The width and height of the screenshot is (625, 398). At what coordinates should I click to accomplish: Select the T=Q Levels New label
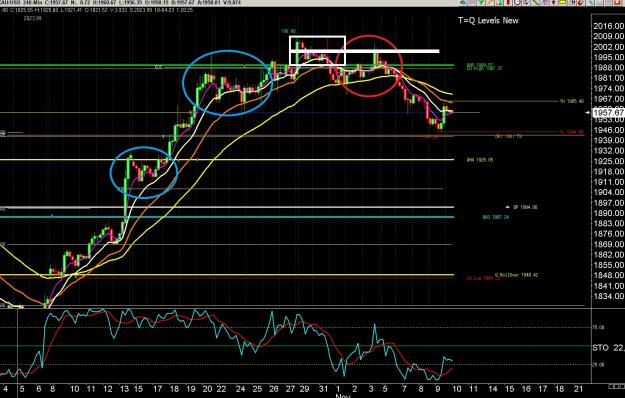coord(488,20)
